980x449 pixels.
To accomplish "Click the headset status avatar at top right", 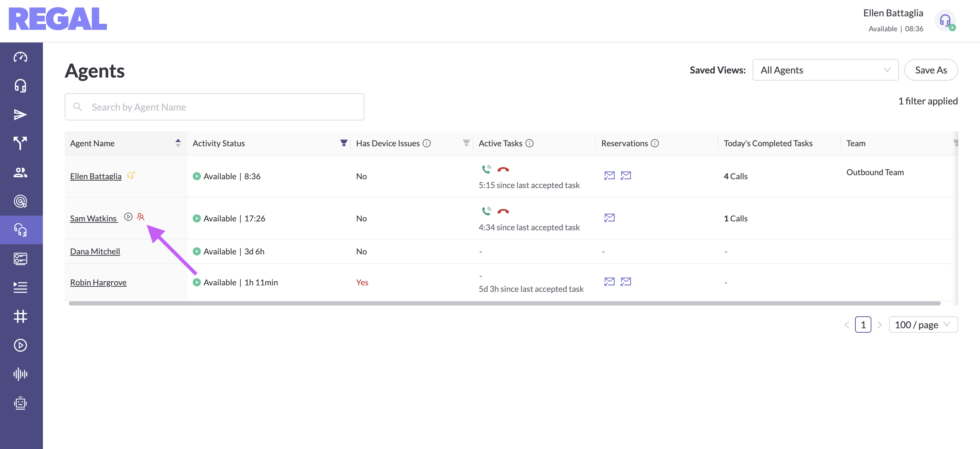I will pyautogui.click(x=946, y=20).
